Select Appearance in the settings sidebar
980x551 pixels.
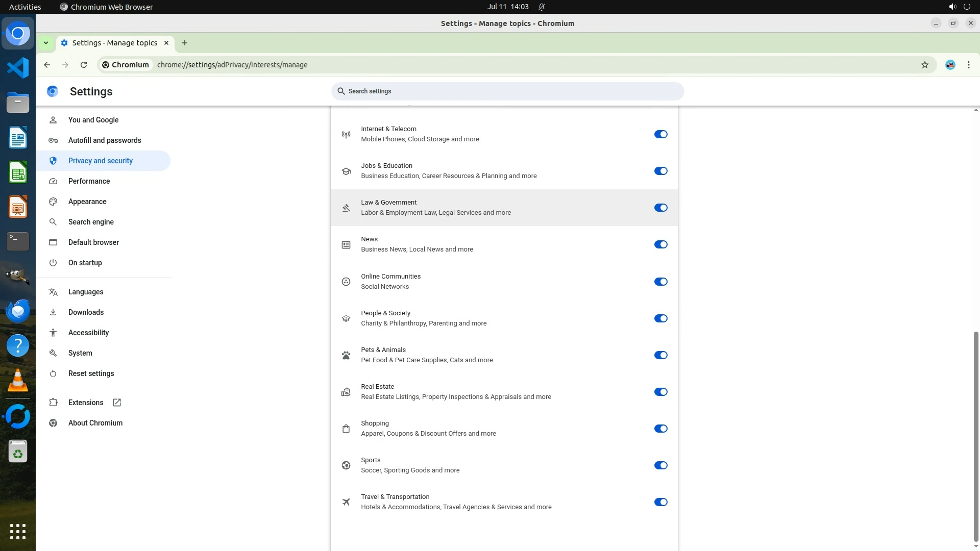87,202
